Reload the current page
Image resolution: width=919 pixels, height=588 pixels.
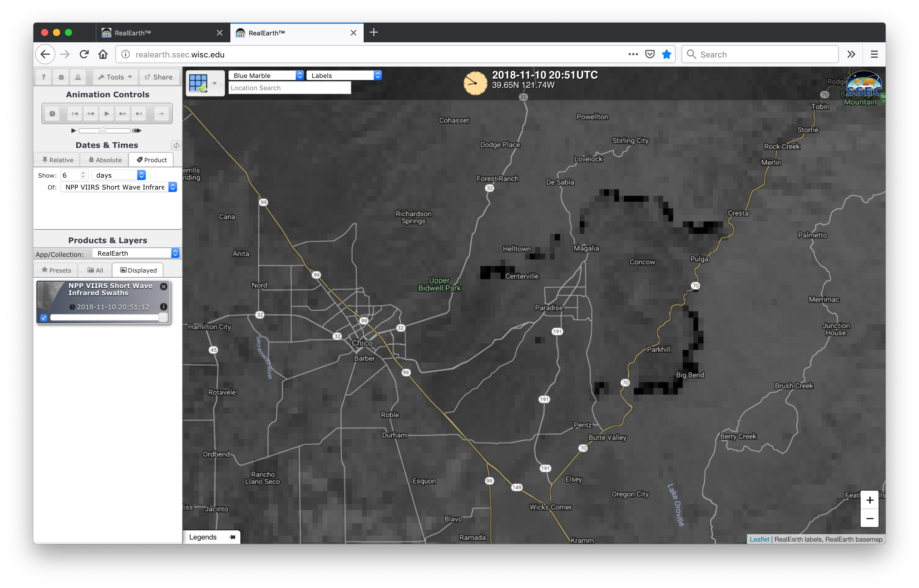(x=84, y=54)
